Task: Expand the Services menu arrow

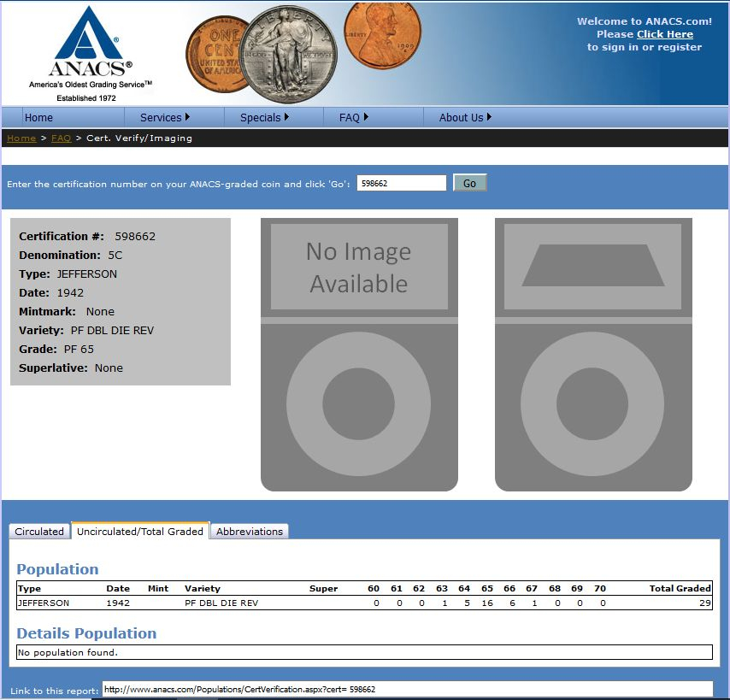Action: pos(187,117)
